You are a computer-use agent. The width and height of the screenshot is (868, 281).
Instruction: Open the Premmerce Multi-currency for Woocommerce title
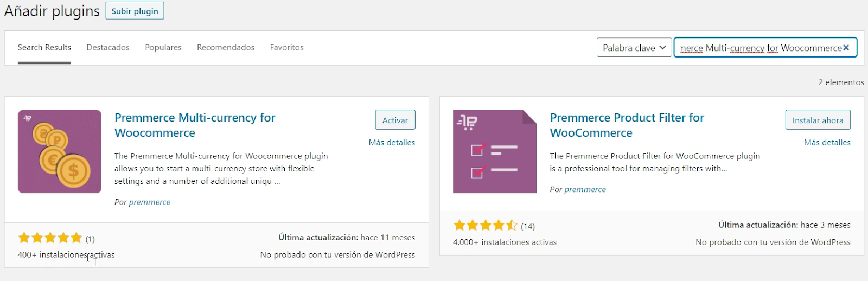tap(195, 125)
